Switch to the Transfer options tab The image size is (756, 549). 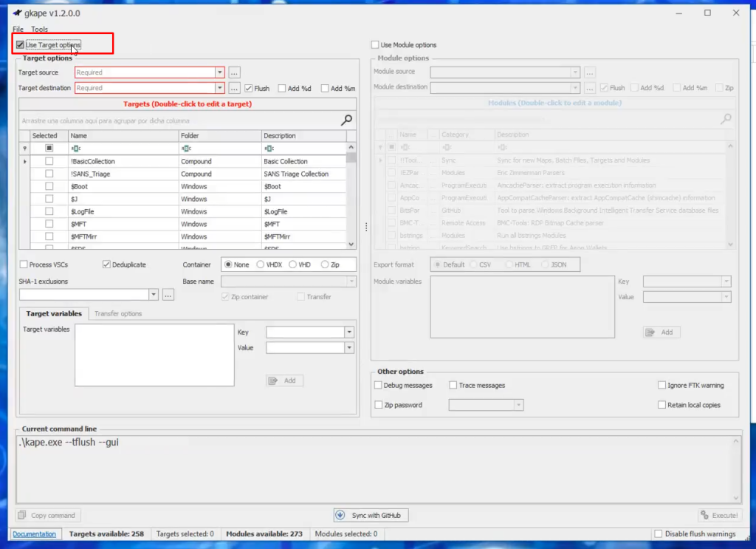coord(118,313)
